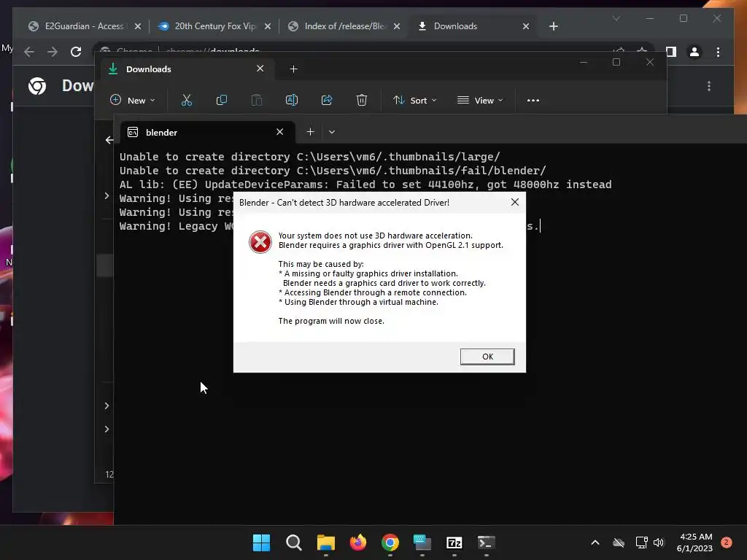Open the clock showing 4:25 AM
This screenshot has height=560, width=747.
coord(694,542)
